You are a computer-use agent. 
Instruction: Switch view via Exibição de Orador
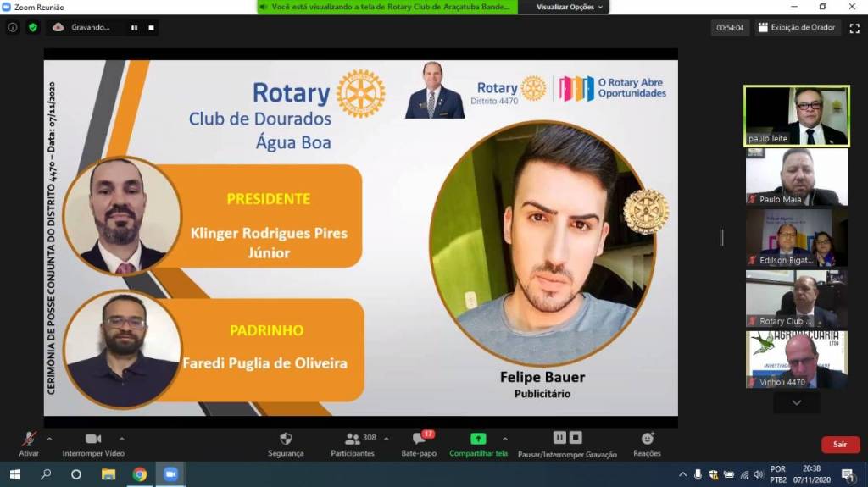click(x=797, y=28)
